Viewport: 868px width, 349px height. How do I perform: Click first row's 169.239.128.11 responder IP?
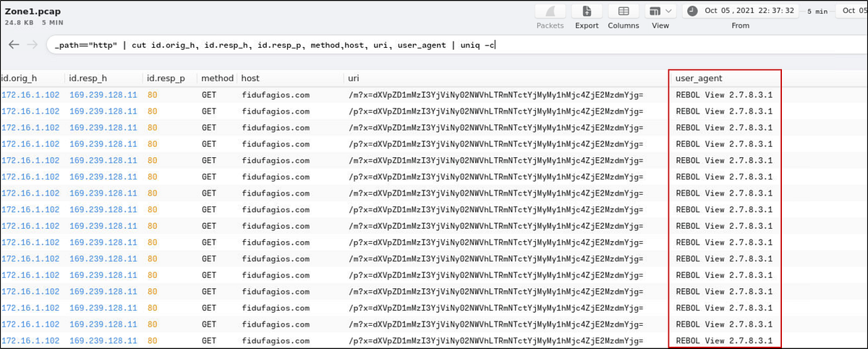[103, 95]
